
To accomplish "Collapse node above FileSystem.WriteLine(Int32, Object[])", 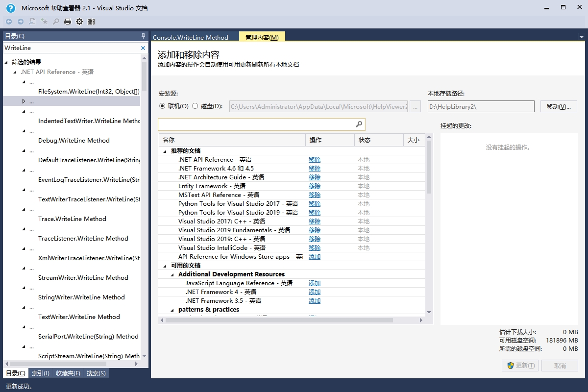I will pyautogui.click(x=24, y=82).
